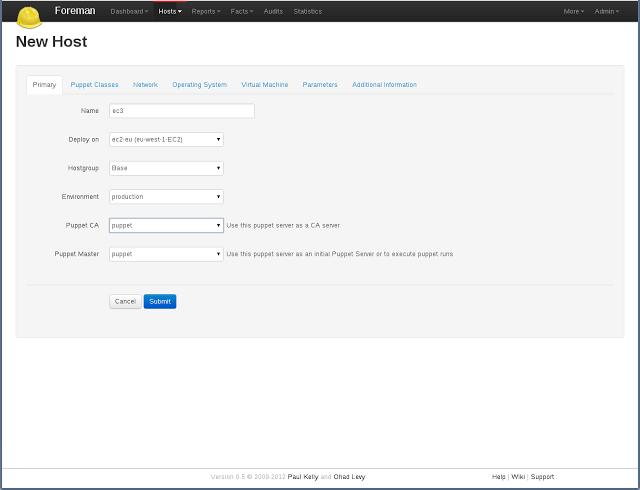Open the Help link in footer
This screenshot has width=640, height=490.
(x=498, y=477)
